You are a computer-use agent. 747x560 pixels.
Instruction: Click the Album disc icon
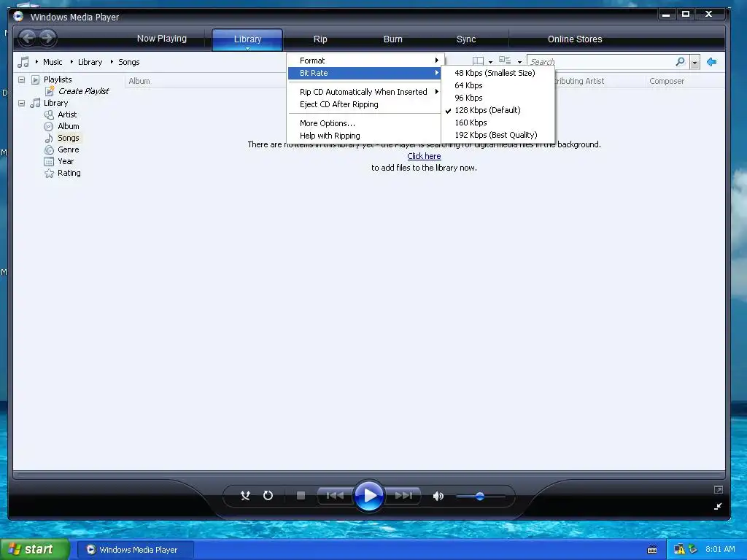49,126
